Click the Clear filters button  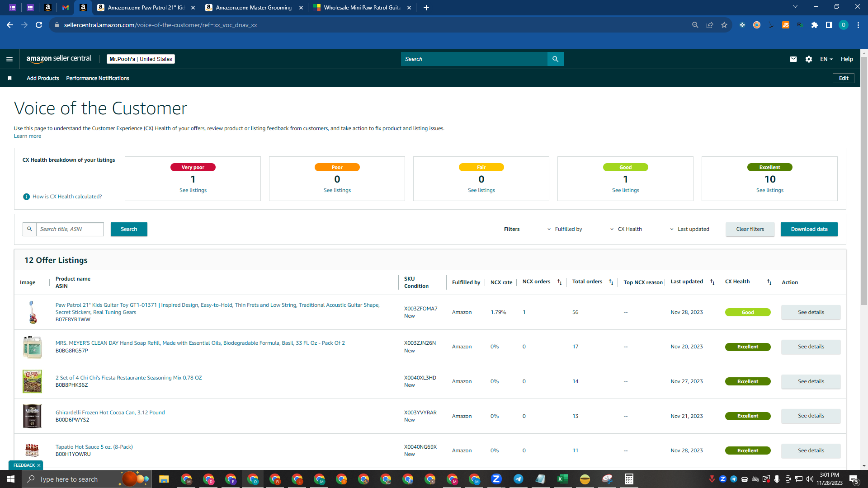[x=750, y=229]
